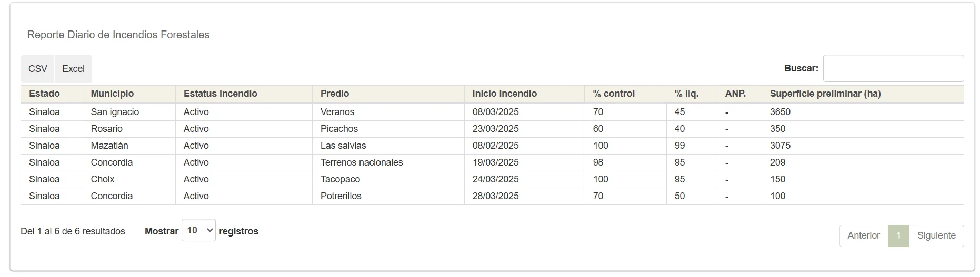Image resolution: width=980 pixels, height=277 pixels.
Task: Sort by Estatus incendio column header
Action: point(220,94)
